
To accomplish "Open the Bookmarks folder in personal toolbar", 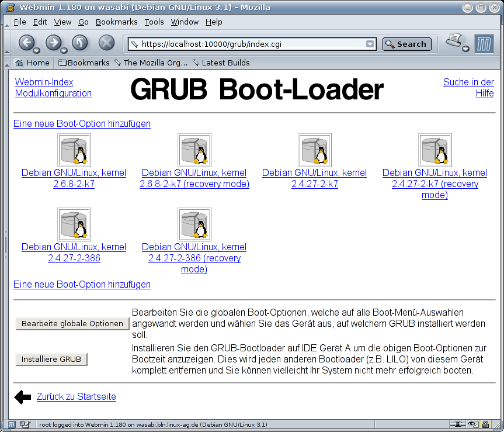I will [x=84, y=63].
